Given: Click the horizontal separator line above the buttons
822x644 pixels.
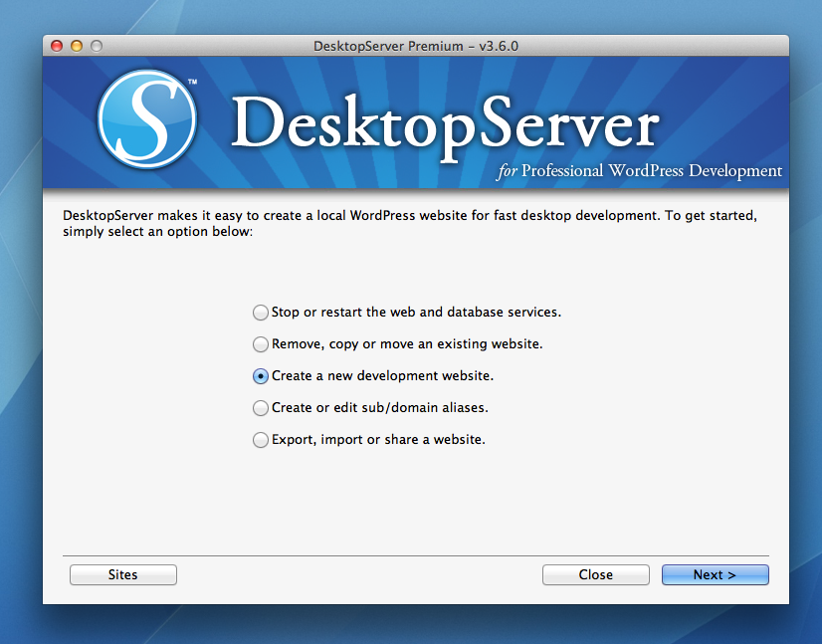Looking at the screenshot, I should [415, 555].
